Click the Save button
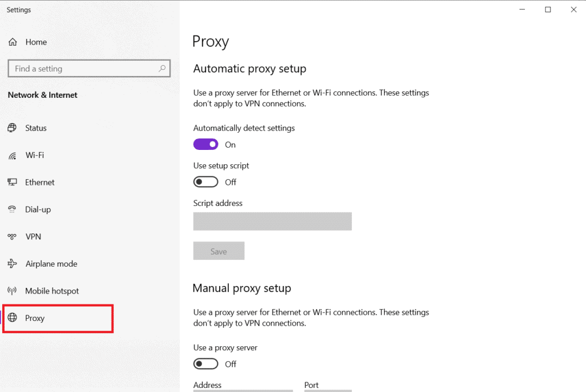 219,251
